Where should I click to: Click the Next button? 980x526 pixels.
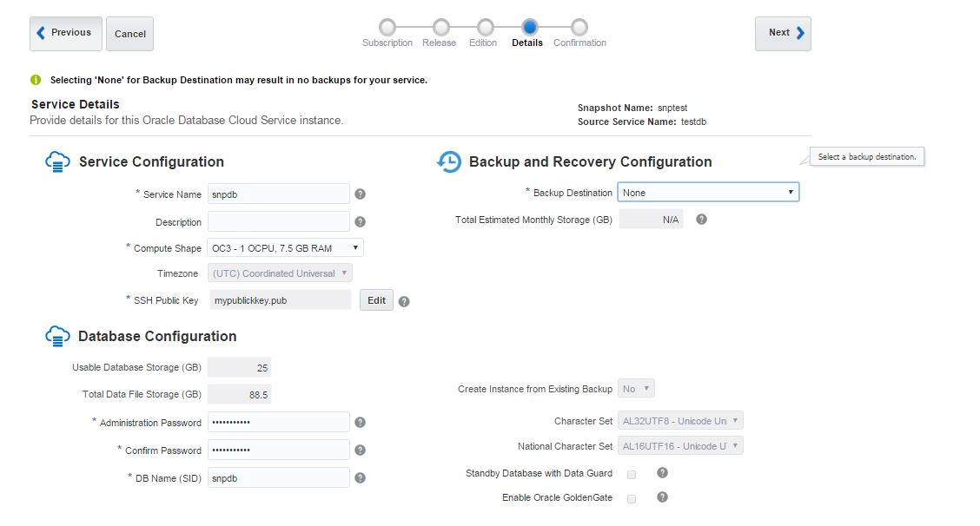(783, 34)
